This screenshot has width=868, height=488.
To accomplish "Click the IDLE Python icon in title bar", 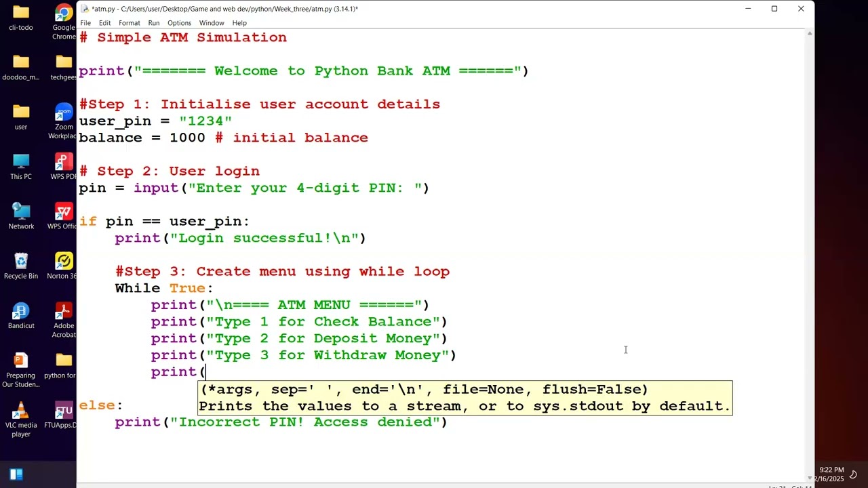I will pyautogui.click(x=84, y=9).
